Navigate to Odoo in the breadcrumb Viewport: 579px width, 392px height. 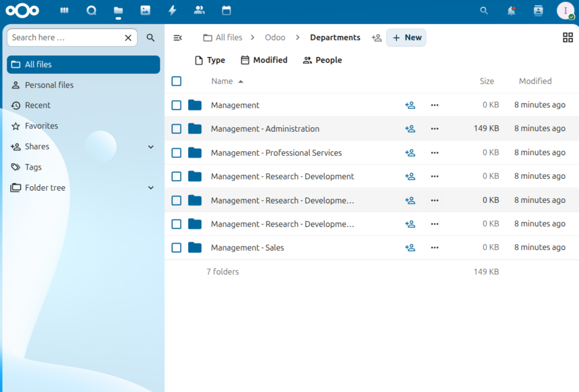click(275, 37)
